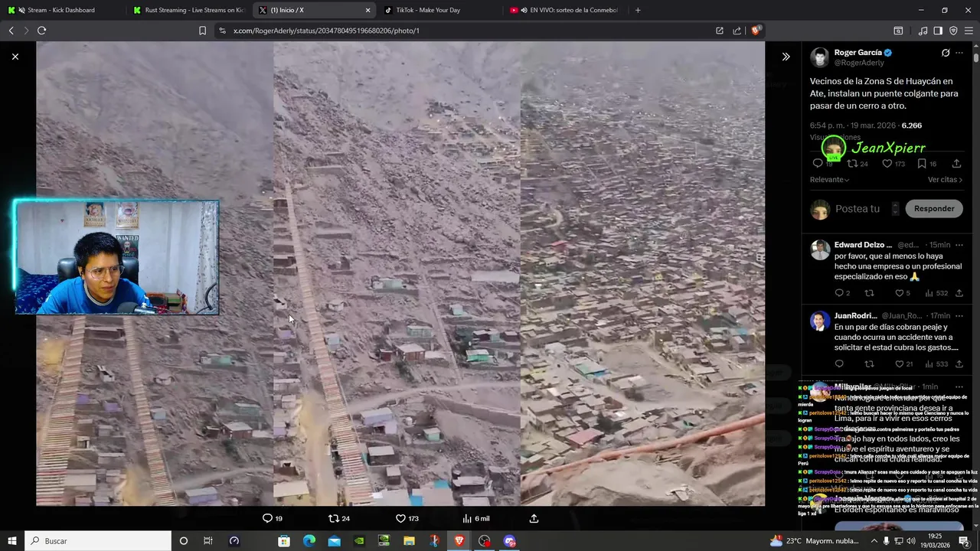
Task: Close the photo viewer with the X icon
Action: [x=15, y=57]
